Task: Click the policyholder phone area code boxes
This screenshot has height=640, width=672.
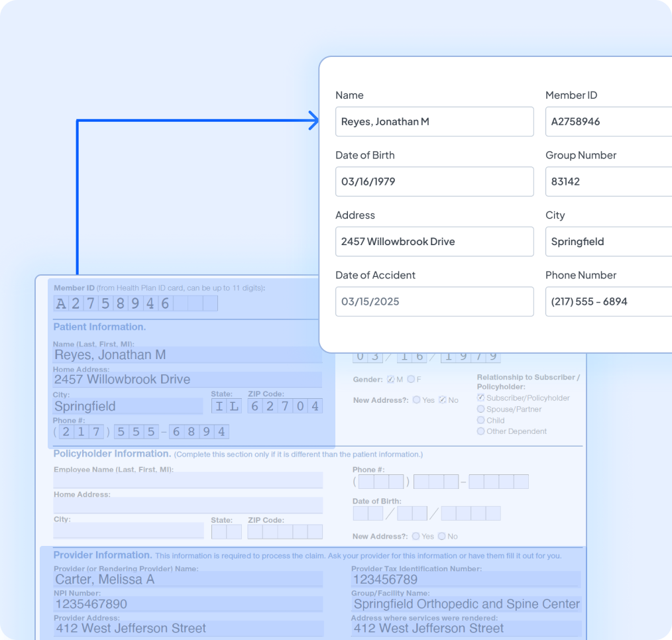Action: pyautogui.click(x=381, y=482)
